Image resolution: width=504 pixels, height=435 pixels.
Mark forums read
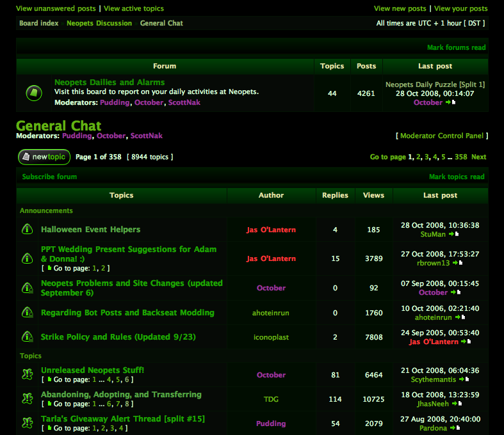457,47
